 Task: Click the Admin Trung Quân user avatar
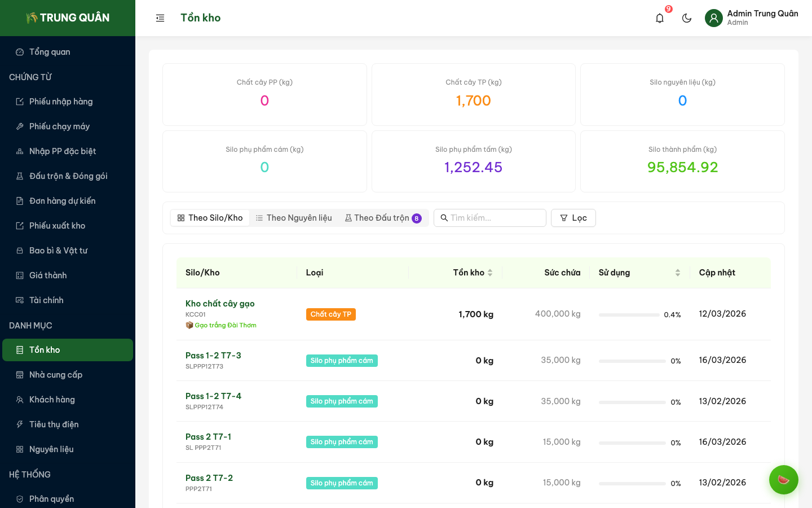coord(713,18)
